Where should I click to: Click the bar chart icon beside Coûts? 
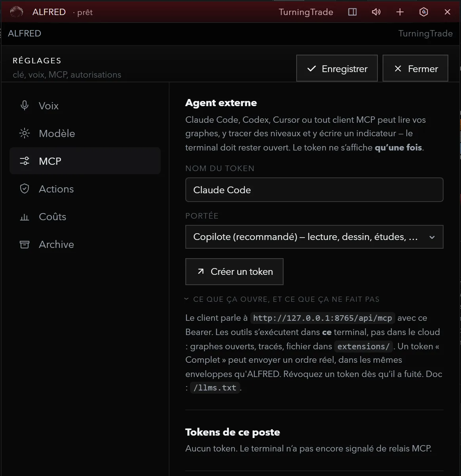pos(25,217)
